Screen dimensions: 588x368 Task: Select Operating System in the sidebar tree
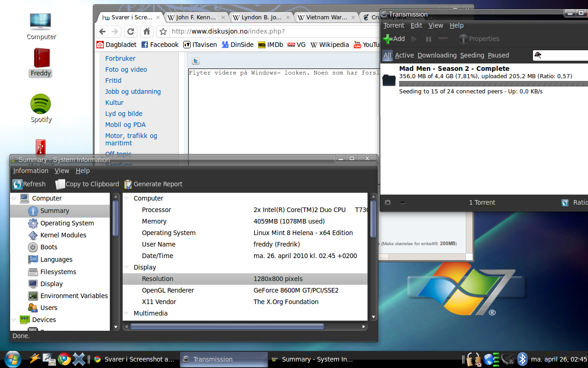(67, 223)
